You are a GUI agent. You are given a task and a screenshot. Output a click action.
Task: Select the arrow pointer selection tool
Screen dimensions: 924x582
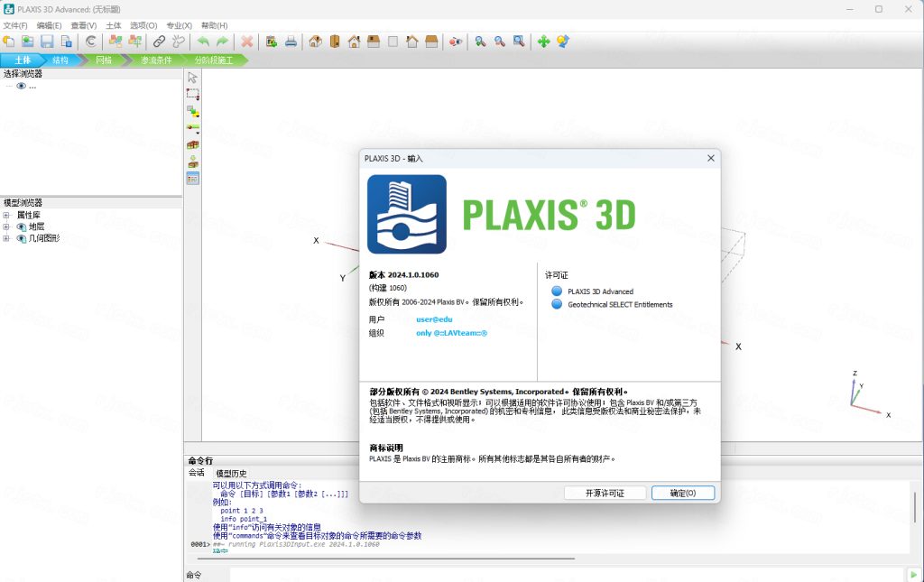(x=193, y=78)
